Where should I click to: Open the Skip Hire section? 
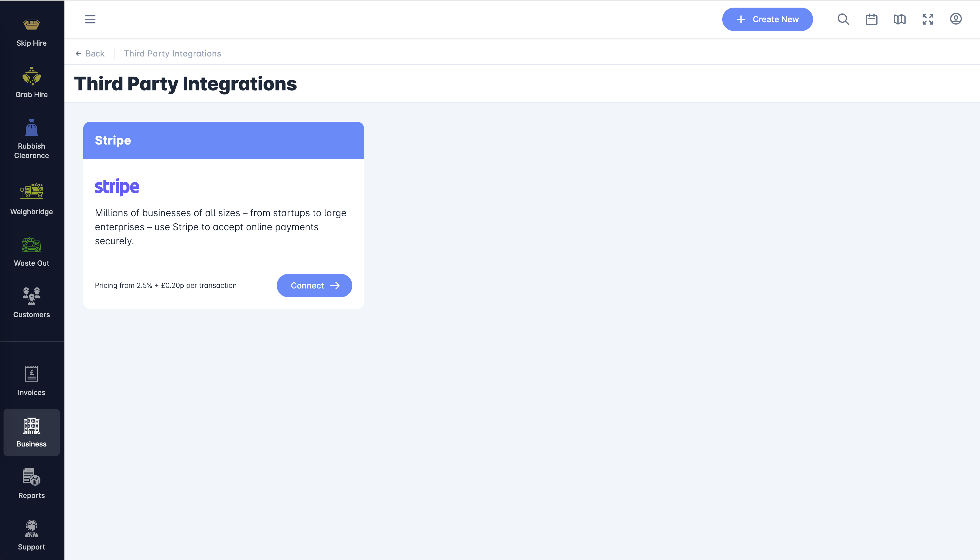(32, 32)
